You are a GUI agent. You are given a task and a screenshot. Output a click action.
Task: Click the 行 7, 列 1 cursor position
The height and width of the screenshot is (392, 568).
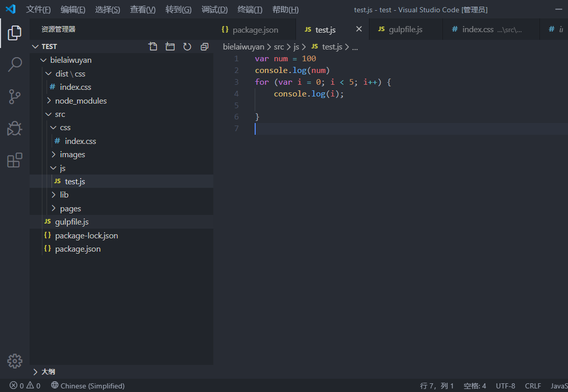[x=437, y=386]
